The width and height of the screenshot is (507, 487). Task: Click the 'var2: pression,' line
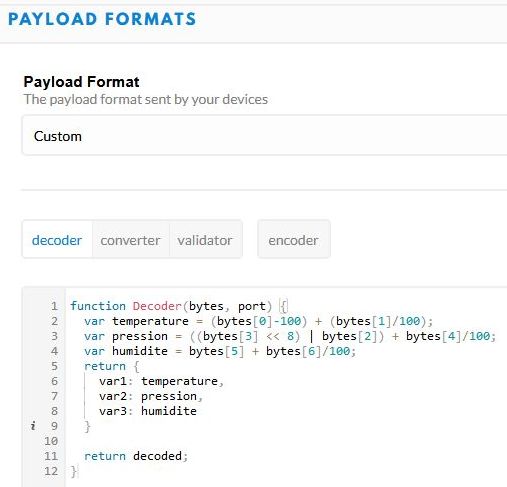(x=151, y=396)
